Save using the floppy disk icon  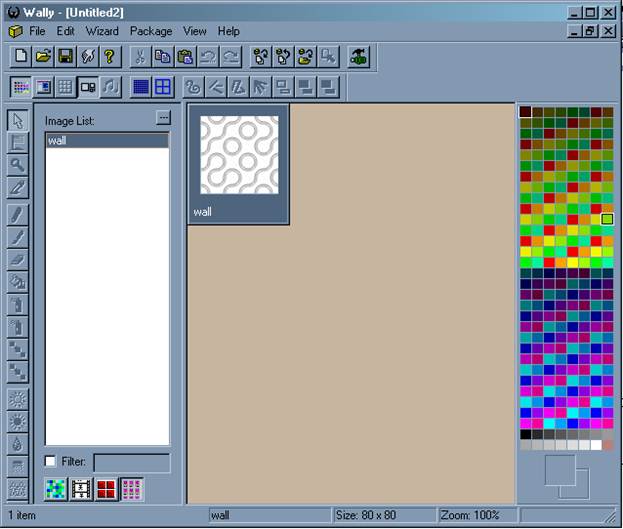[64, 57]
